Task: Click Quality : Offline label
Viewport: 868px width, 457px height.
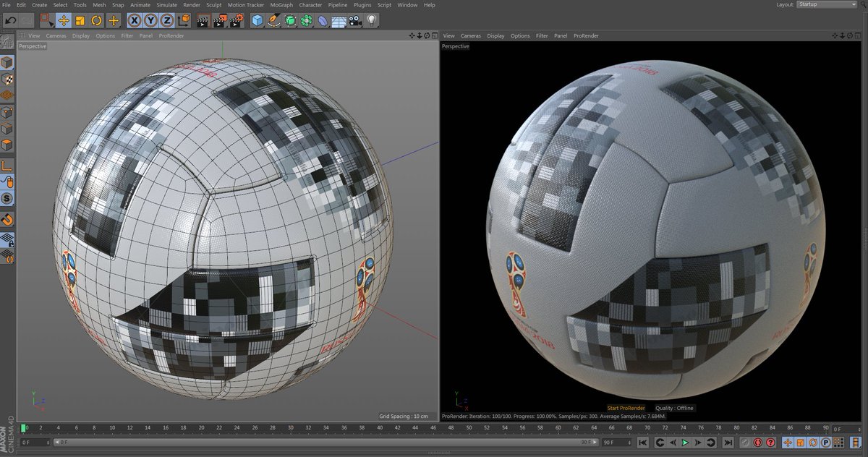Action: (674, 408)
